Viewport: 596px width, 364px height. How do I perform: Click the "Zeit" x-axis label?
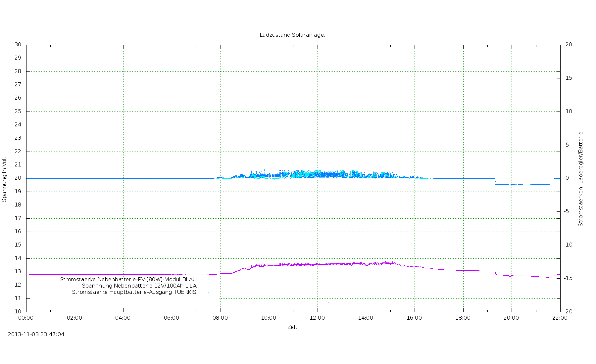click(x=292, y=327)
